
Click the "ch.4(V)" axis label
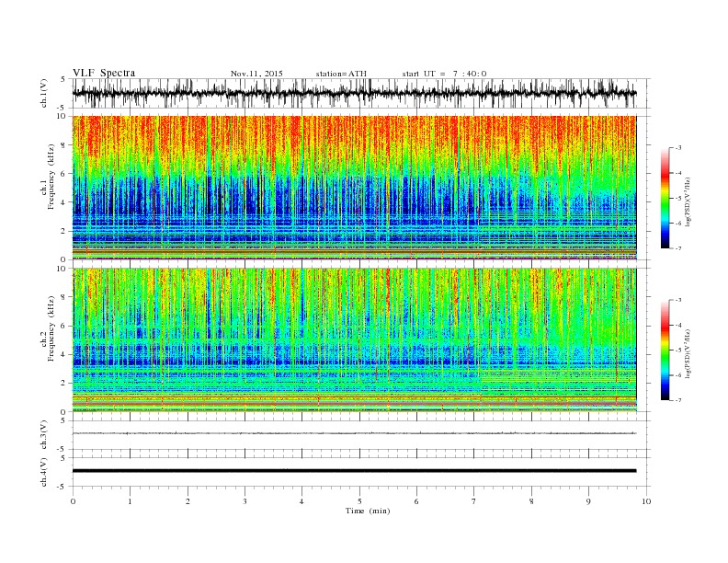tap(44, 472)
